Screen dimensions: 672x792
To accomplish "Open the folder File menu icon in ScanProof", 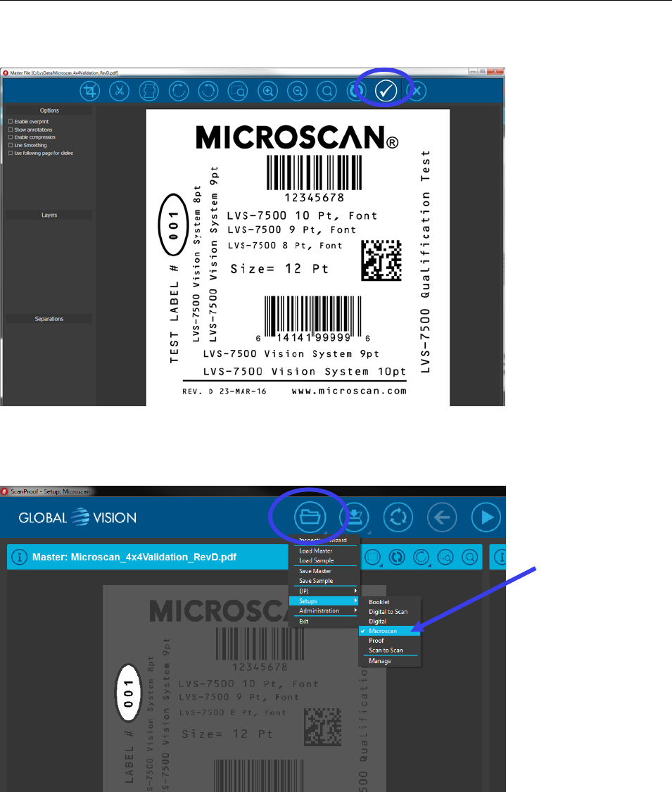I will coord(310,517).
